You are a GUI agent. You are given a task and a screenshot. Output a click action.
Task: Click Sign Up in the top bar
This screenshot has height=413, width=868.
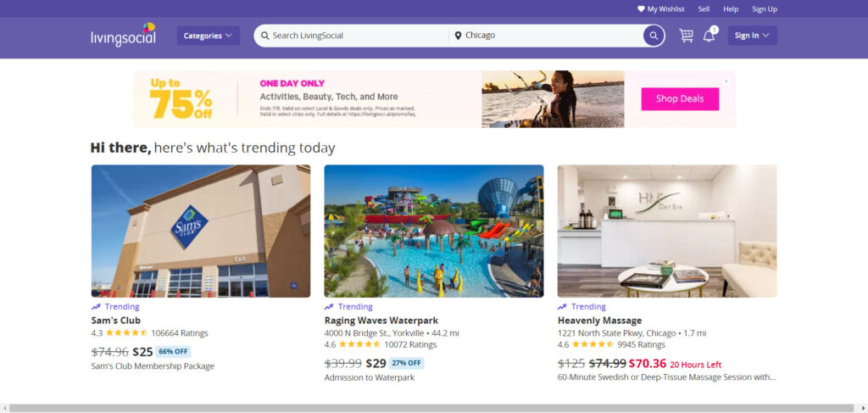tap(764, 9)
